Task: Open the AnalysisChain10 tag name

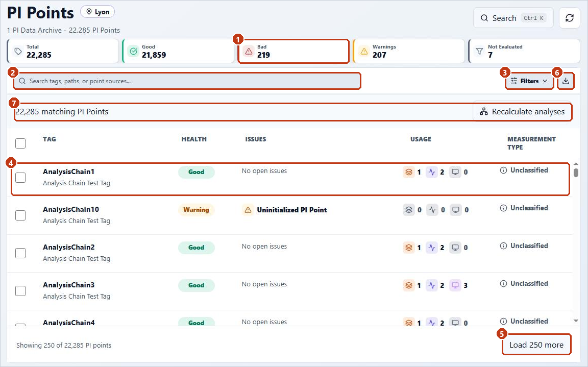Action: (x=71, y=210)
